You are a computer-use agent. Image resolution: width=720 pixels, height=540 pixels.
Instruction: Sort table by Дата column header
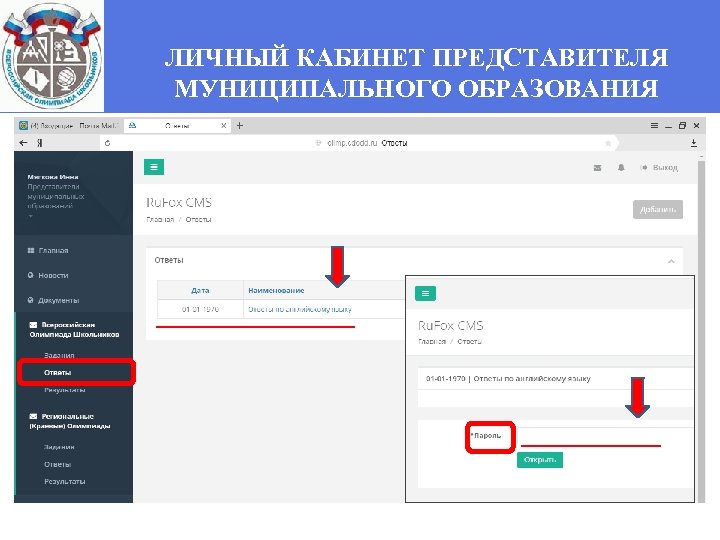tap(200, 290)
